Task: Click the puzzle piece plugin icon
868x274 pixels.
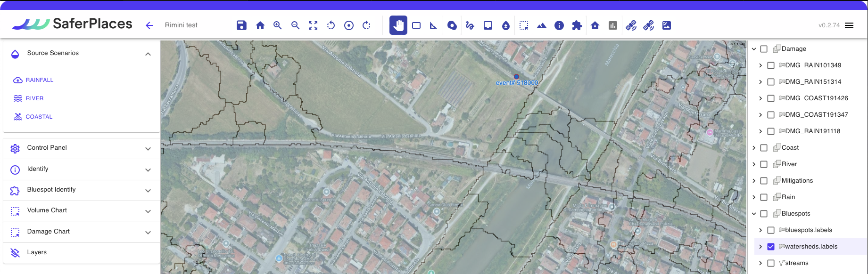Action: point(577,25)
